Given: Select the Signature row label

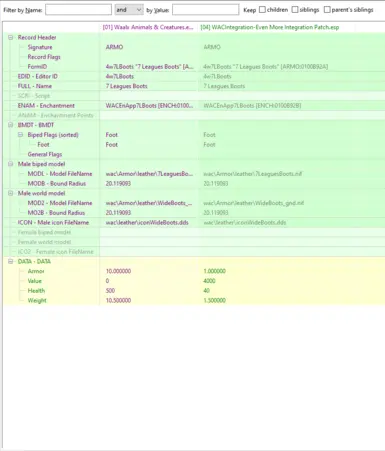Looking at the screenshot, I should [x=40, y=47].
